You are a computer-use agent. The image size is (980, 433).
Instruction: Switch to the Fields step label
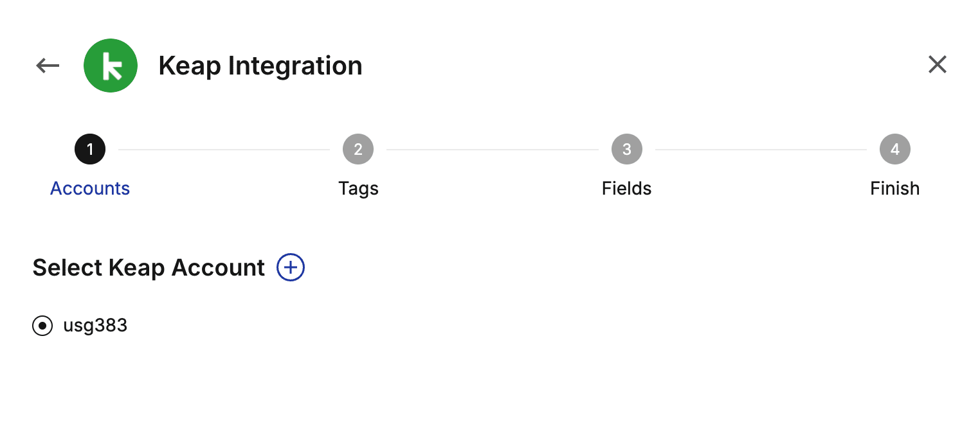click(627, 188)
